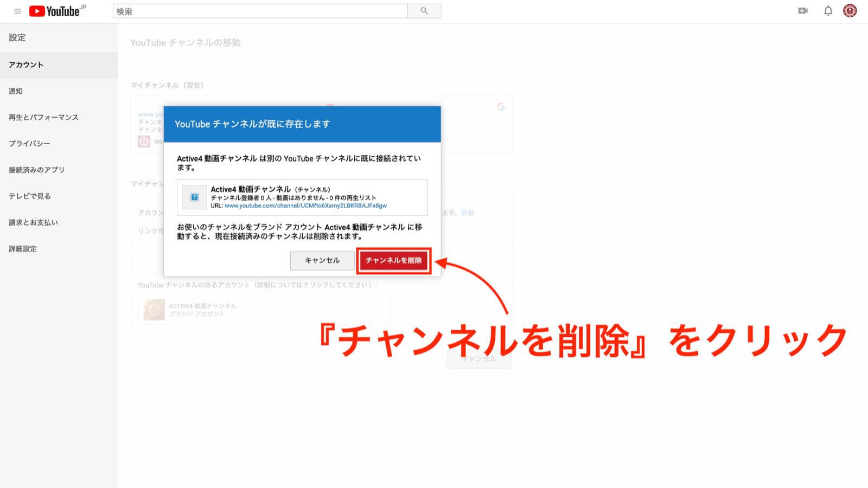Open the channel URL link in dialog

pos(305,206)
